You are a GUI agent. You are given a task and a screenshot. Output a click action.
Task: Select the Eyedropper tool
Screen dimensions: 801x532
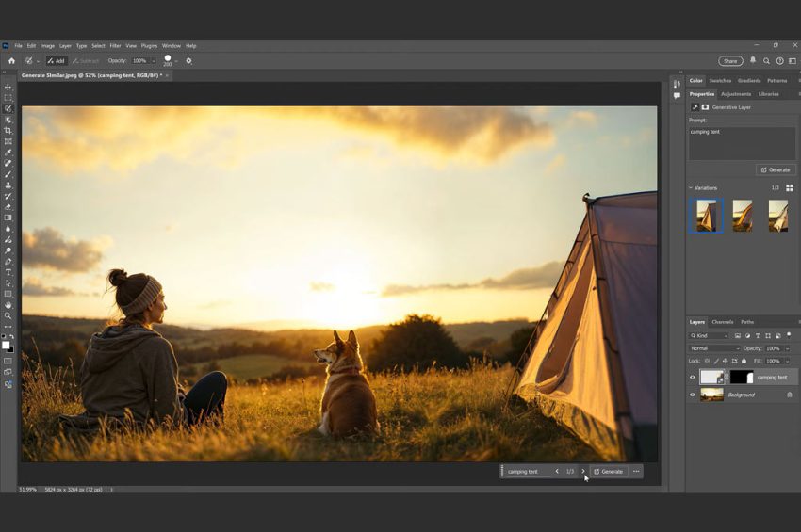[x=8, y=153]
